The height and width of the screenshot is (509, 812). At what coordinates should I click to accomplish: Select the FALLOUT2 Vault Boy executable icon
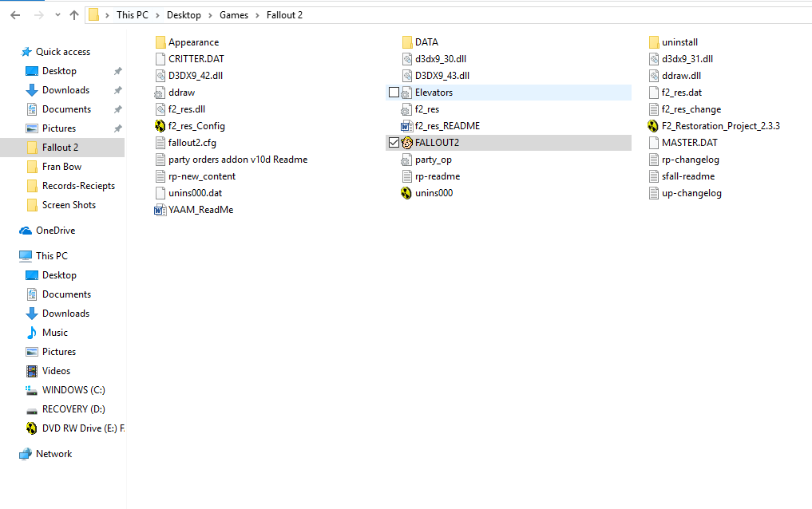tap(406, 143)
